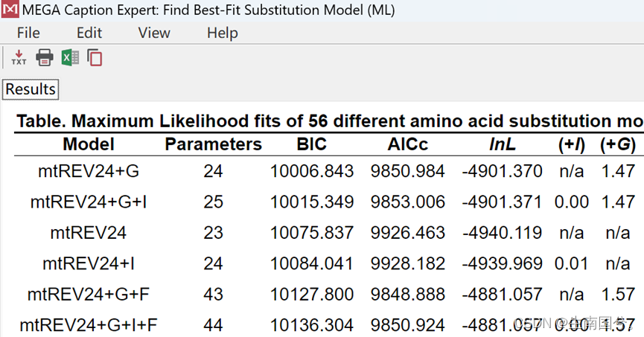This screenshot has height=337, width=644.
Task: Click AICc value 9848.888
Action: click(x=407, y=295)
